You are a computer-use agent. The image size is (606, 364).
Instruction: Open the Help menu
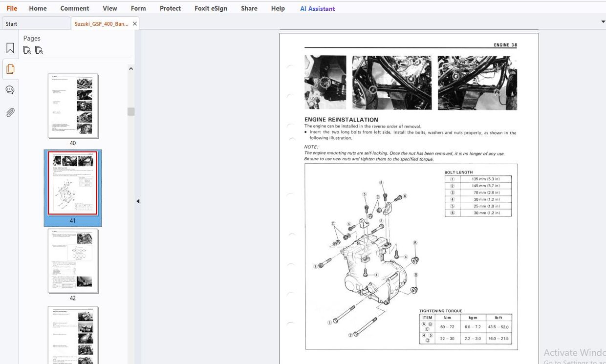pos(278,8)
